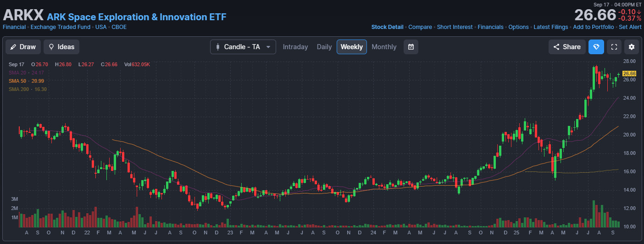Click the 26.66 current price label on axis
Screen dimensions: 644x244
[629, 74]
